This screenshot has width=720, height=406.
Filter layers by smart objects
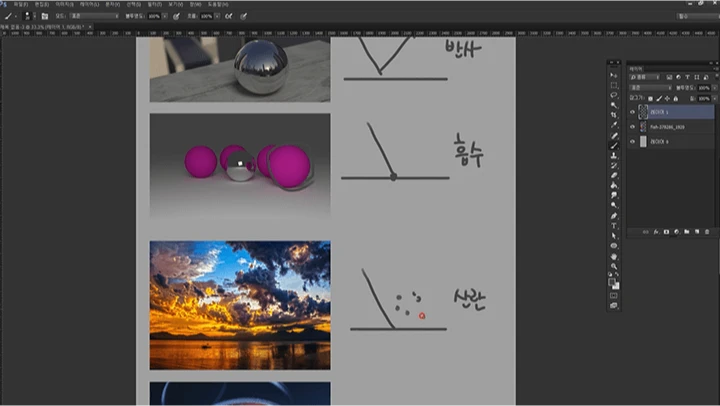[x=706, y=77]
